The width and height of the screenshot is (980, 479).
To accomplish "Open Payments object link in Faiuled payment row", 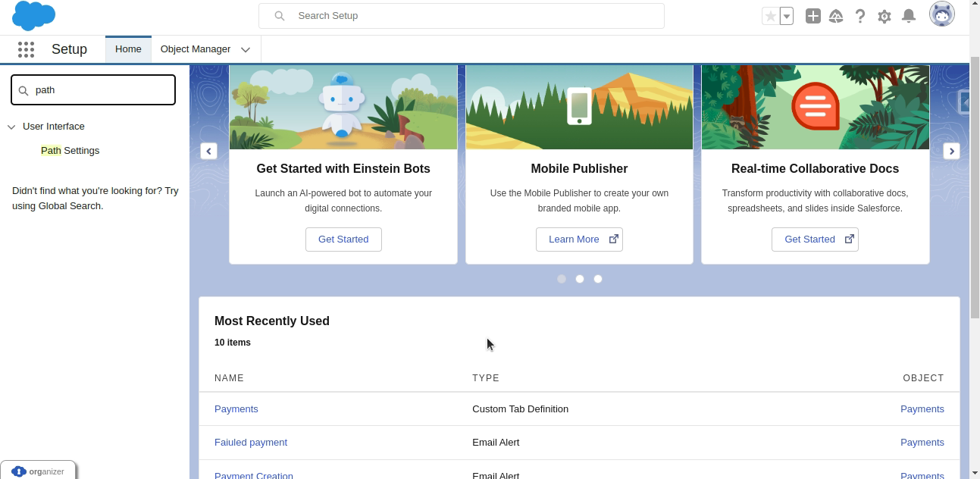I will click(x=922, y=443).
